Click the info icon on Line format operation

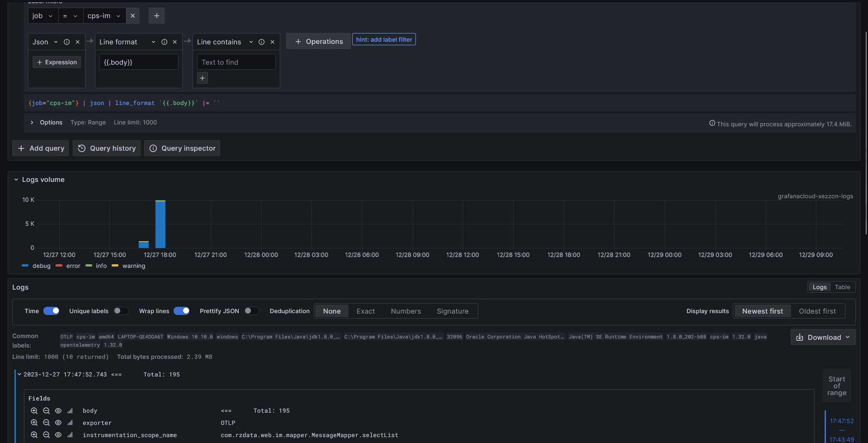click(165, 42)
